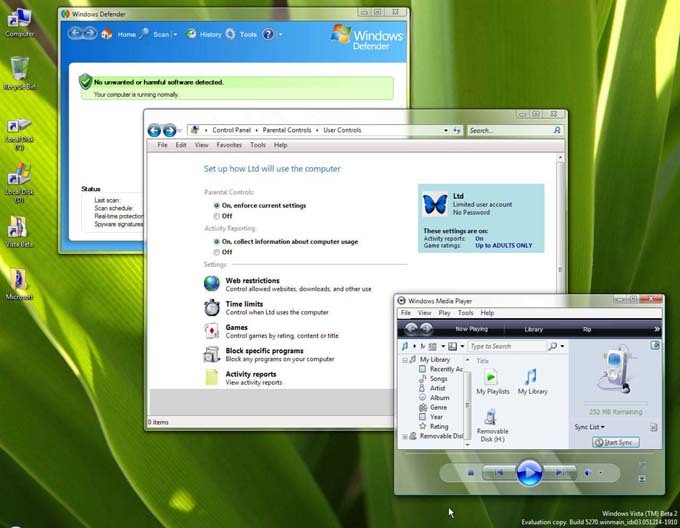Open the Edit menu in User Controls window
This screenshot has width=680, height=528.
181,145
